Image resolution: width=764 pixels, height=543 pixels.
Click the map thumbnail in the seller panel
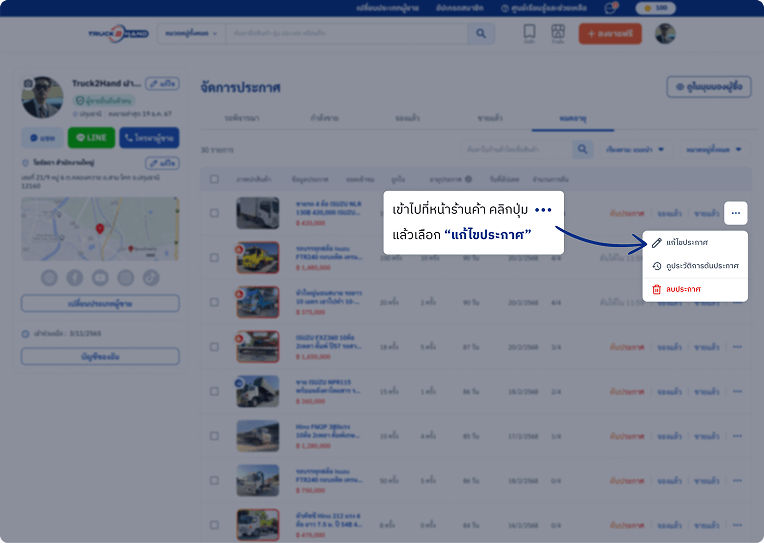[x=100, y=228]
